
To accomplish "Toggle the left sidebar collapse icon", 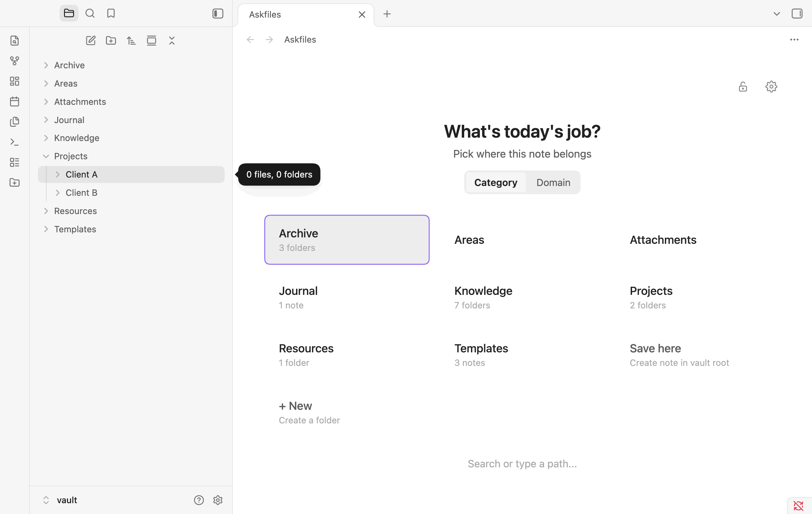I will click(218, 14).
